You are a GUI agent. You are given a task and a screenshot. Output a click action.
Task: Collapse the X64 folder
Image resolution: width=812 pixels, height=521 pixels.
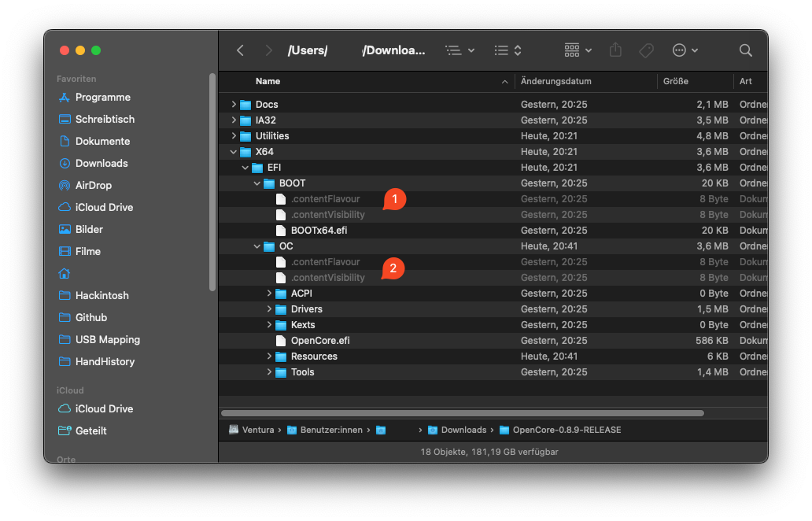pos(234,152)
